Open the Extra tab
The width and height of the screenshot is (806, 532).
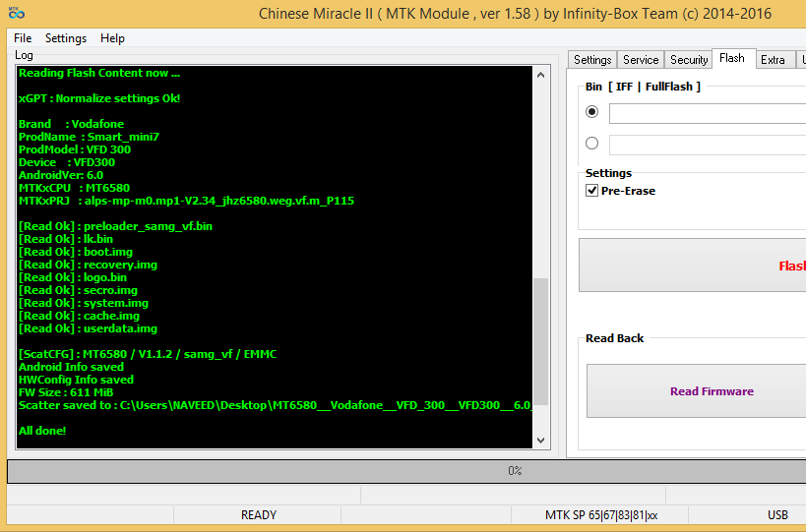[774, 60]
